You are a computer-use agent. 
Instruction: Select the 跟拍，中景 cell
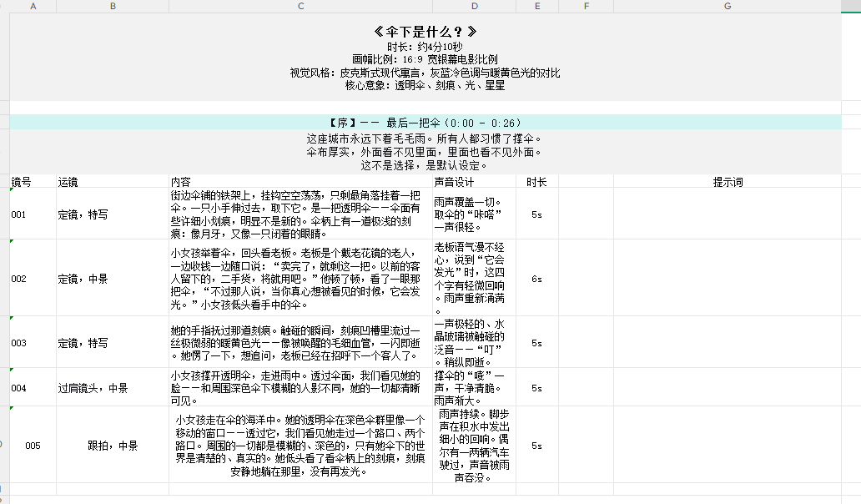point(113,446)
